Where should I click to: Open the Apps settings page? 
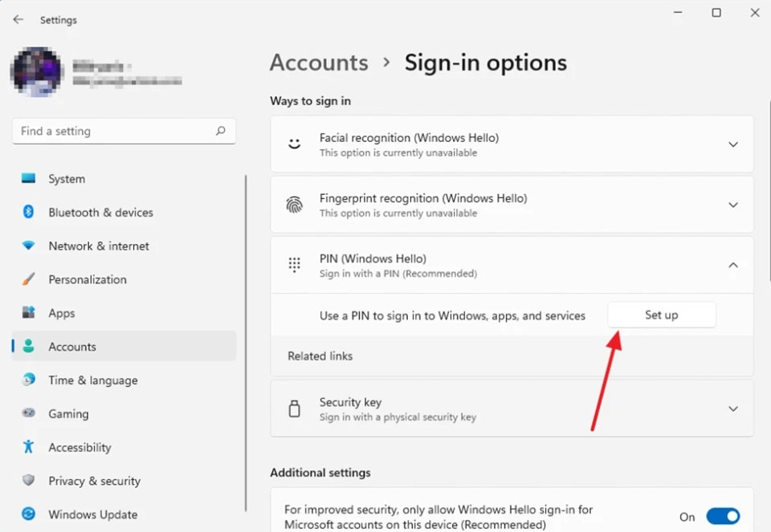[x=62, y=314]
